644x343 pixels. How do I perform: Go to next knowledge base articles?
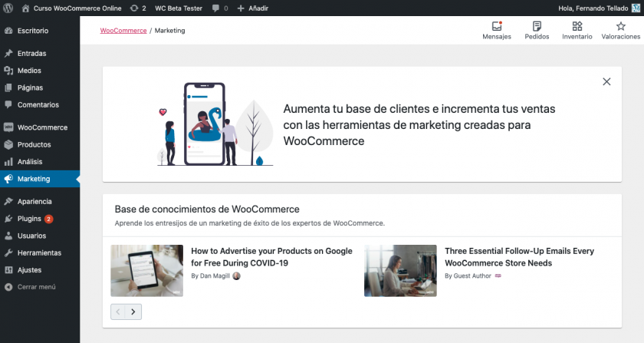point(134,312)
